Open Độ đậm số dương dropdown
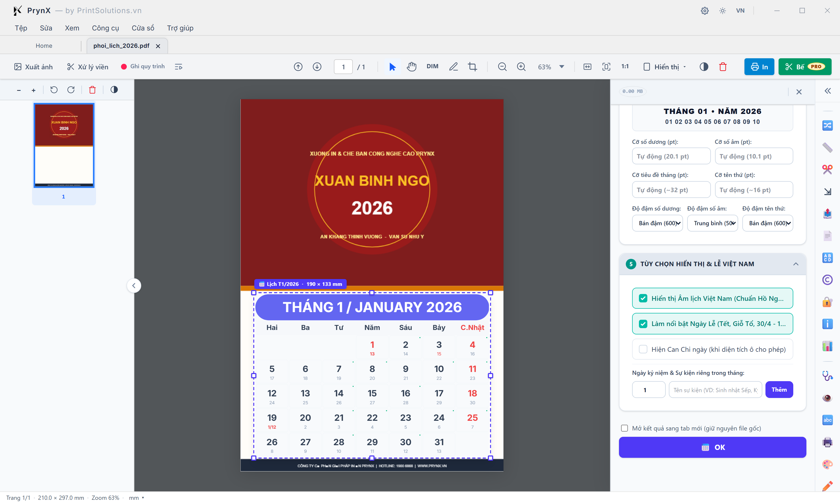 [657, 223]
